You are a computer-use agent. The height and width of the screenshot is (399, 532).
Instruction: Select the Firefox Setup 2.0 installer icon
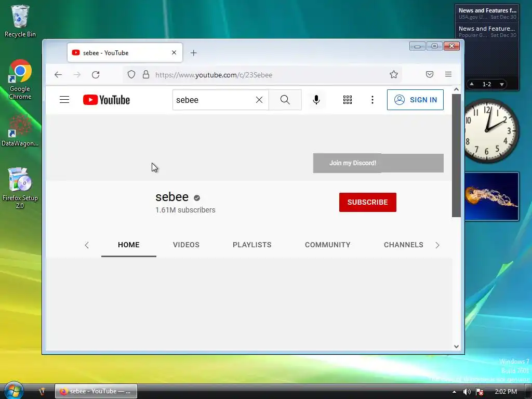20,188
